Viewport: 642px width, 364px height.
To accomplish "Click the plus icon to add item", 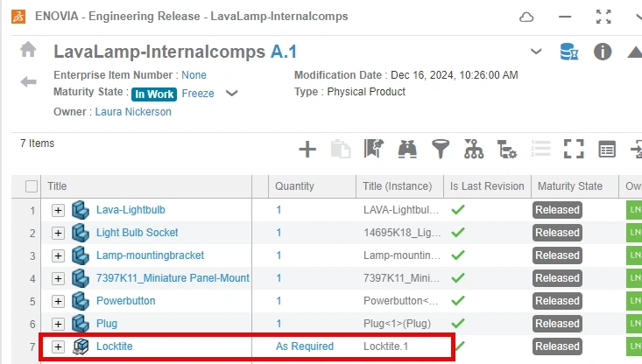I will pyautogui.click(x=307, y=149).
